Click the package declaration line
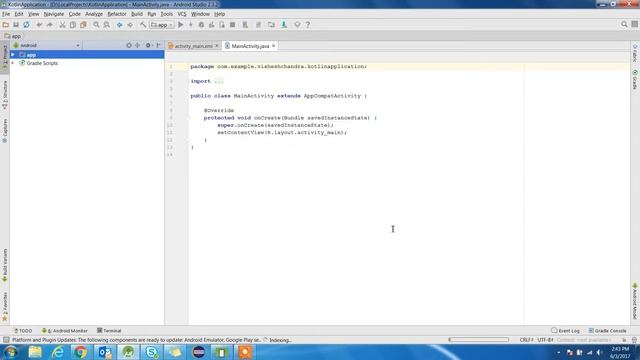The width and height of the screenshot is (640, 360). pos(279,67)
